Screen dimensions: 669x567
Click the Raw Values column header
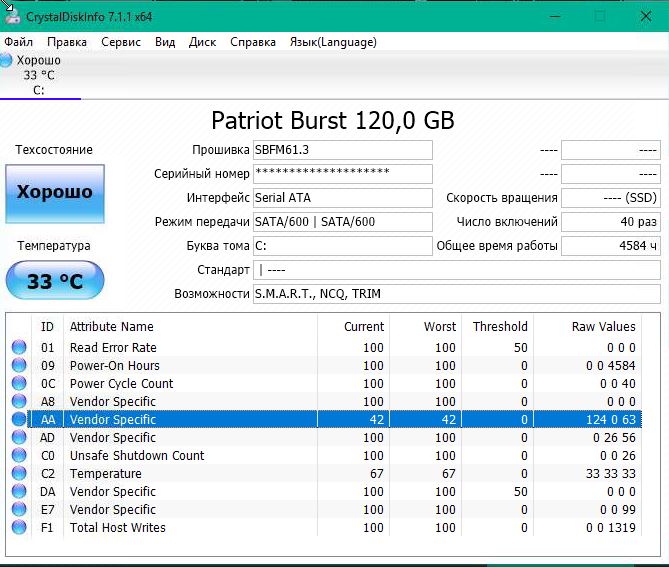tap(588, 326)
